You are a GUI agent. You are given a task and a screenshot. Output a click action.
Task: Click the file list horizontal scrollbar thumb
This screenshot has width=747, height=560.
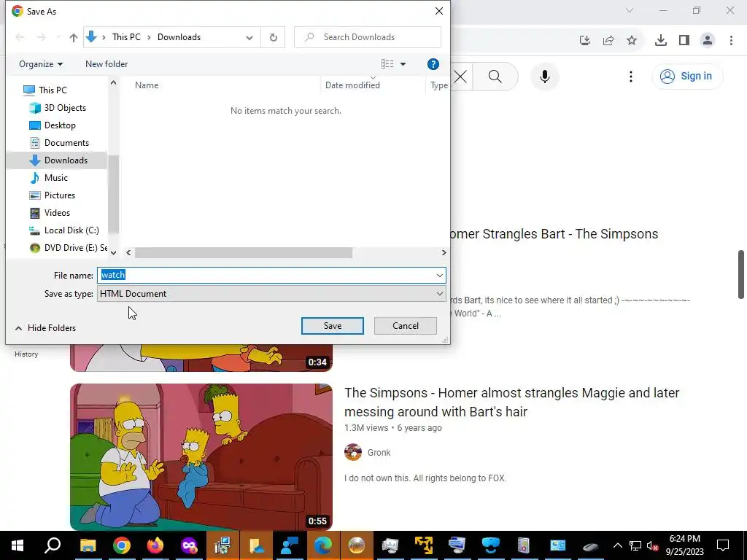click(244, 253)
